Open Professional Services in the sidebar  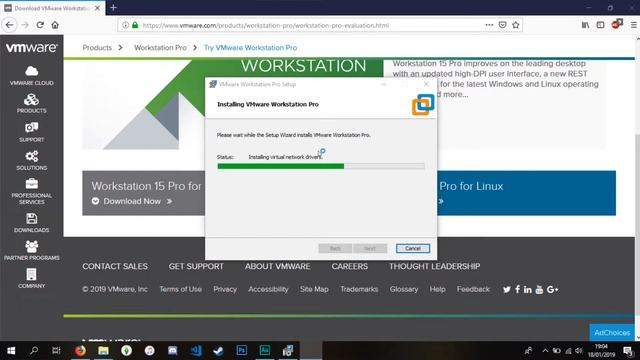click(31, 191)
